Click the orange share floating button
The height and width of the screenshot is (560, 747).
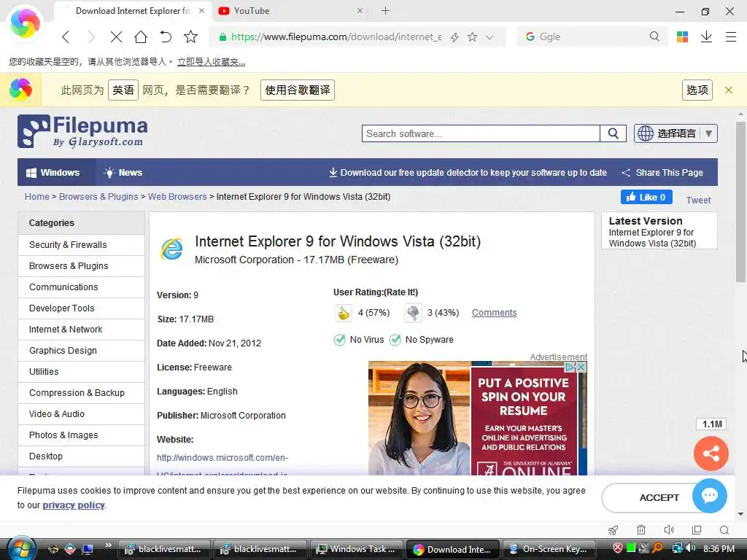tap(711, 454)
